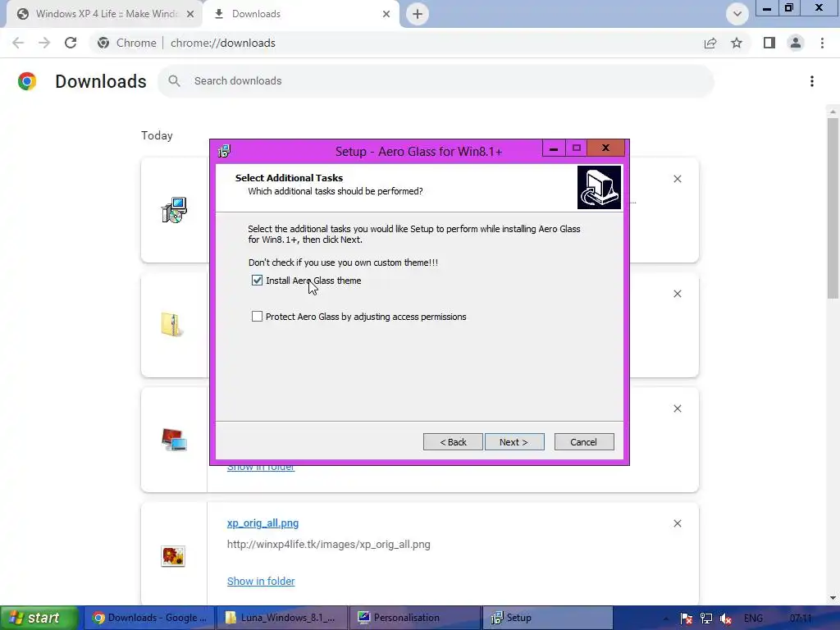This screenshot has width=840, height=630.
Task: Remove the zip archive download entry
Action: (x=677, y=294)
